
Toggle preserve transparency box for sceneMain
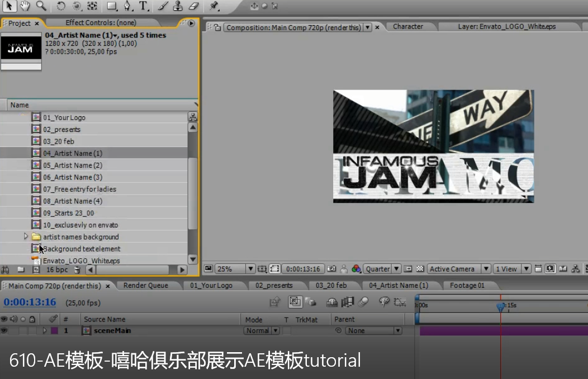click(287, 330)
